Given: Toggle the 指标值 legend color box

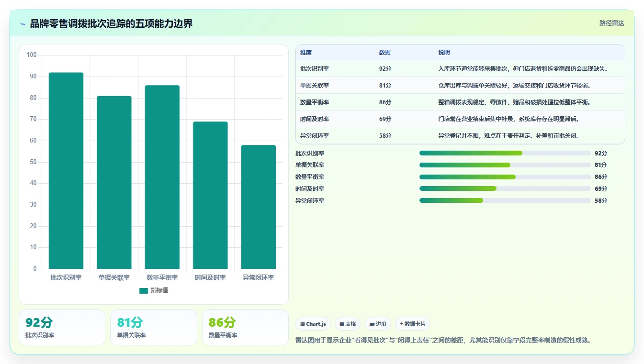Looking at the screenshot, I should pyautogui.click(x=144, y=290).
